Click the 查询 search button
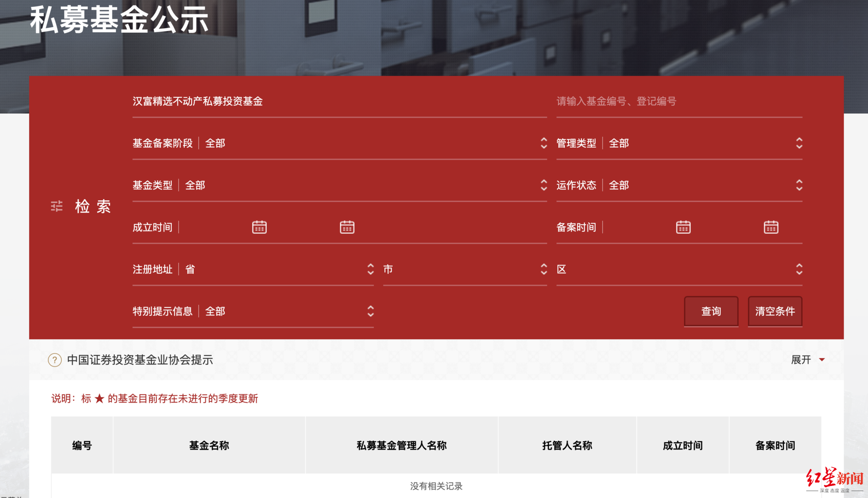The image size is (868, 498). (x=711, y=311)
